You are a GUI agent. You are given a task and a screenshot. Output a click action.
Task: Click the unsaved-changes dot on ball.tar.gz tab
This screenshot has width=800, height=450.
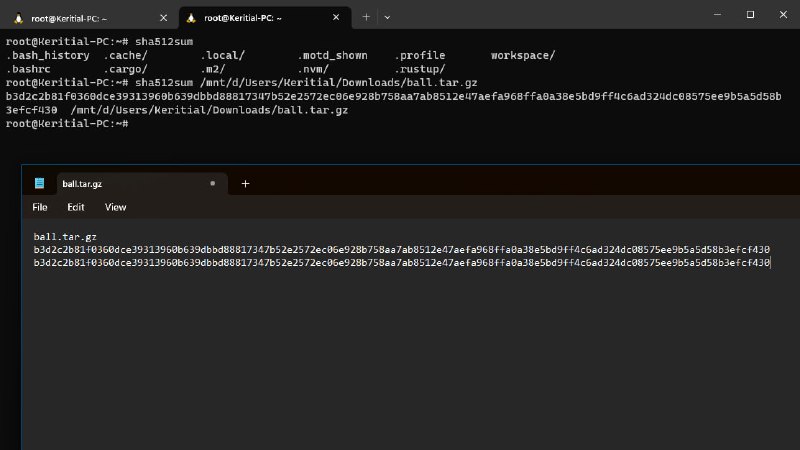coord(212,184)
